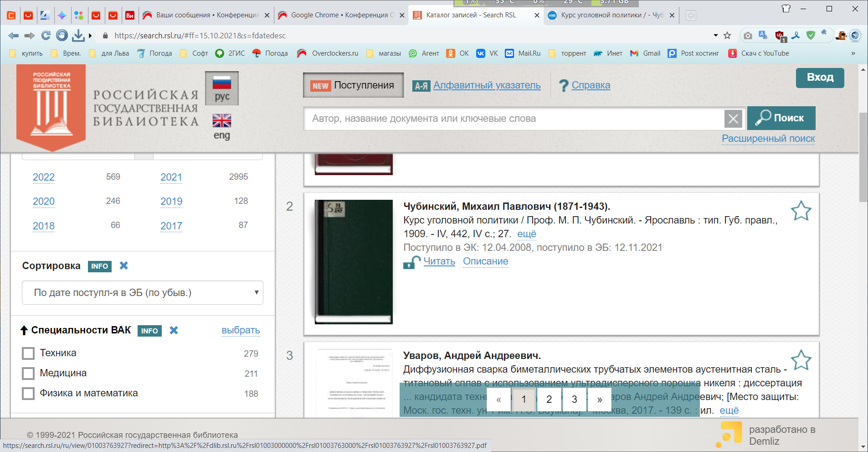Switch to the Ваши сообщения tab
This screenshot has height=452, width=868.
point(206,16)
